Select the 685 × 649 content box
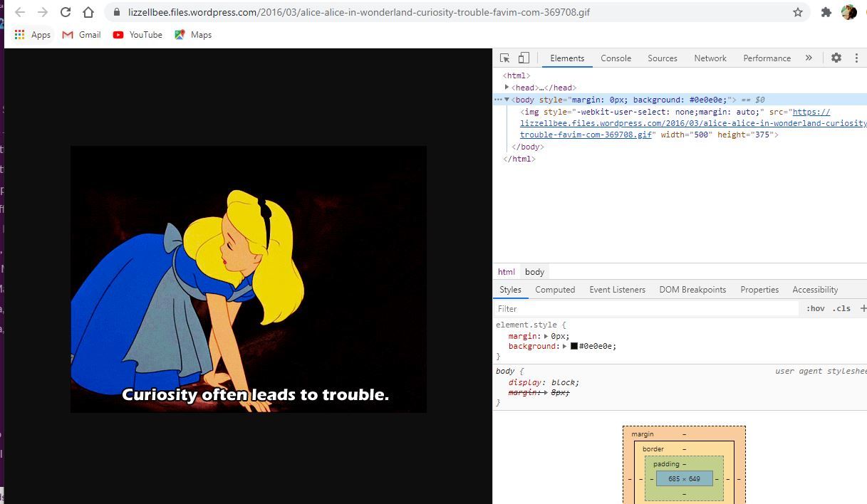867x504 pixels. click(684, 479)
